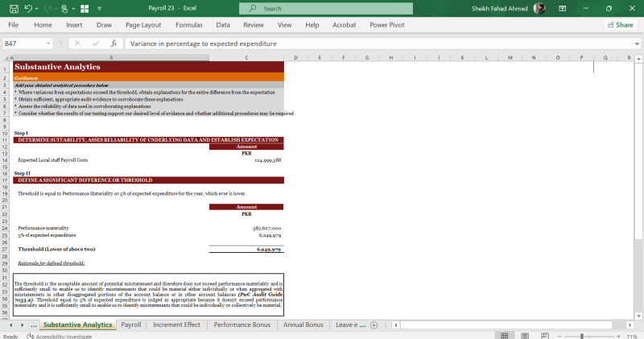The width and height of the screenshot is (644, 339).
Task: Select the Increment Effect sheet tab
Action: pos(176,325)
